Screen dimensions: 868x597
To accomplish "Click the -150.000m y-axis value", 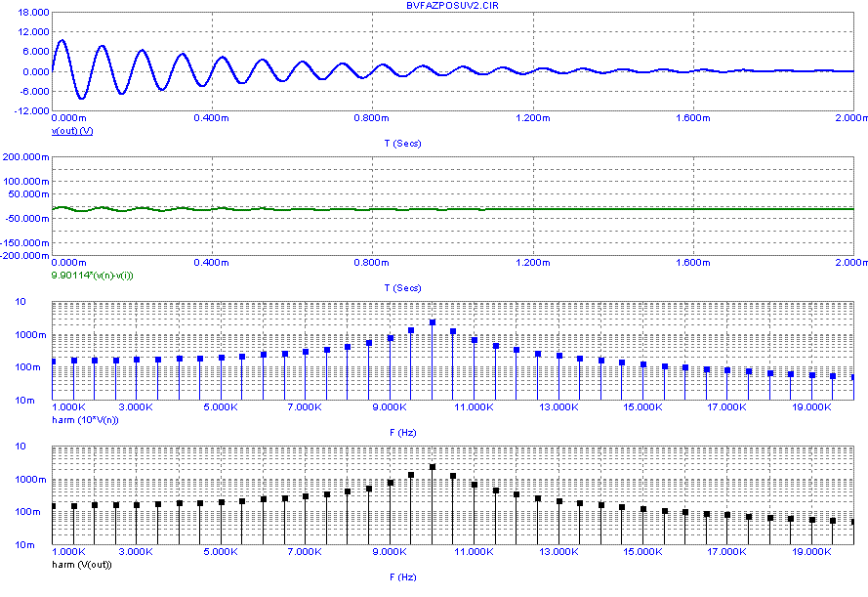I will click(25, 243).
